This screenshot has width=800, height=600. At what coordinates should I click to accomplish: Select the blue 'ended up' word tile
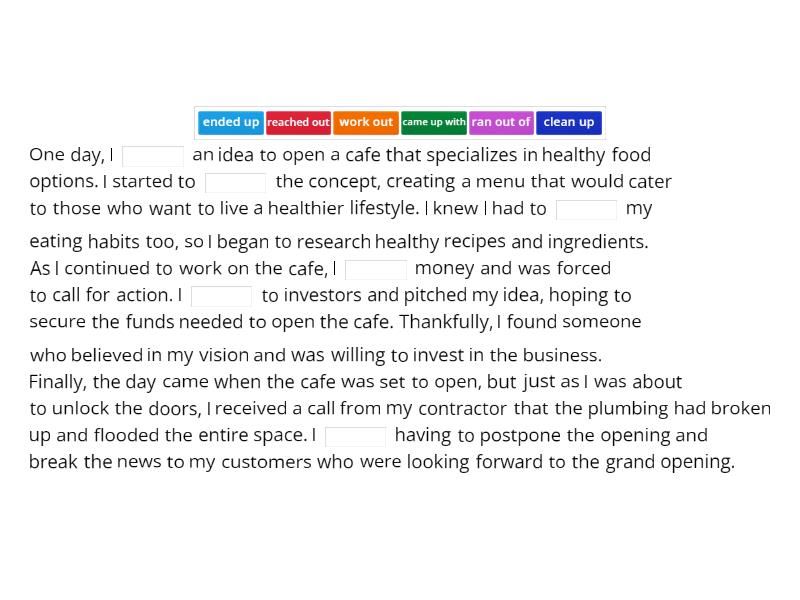[x=231, y=122]
